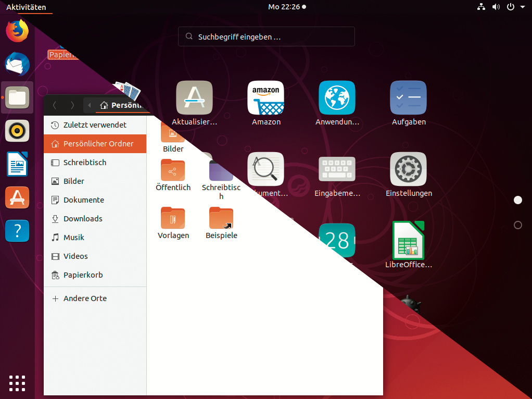The height and width of the screenshot is (399, 532).
Task: Click the Suchbegriff eingeben search field
Action: [267, 36]
